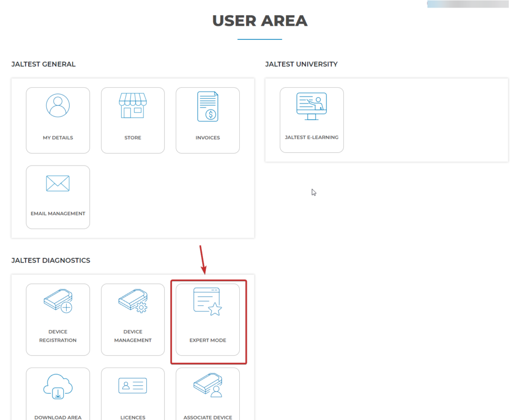
Task: Open the My Details user profile icon
Action: [x=58, y=106]
